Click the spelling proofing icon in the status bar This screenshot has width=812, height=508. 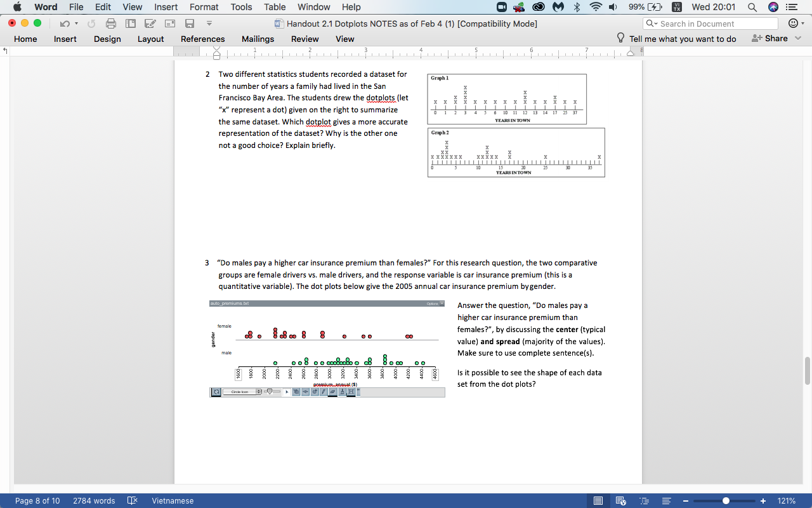tap(132, 500)
